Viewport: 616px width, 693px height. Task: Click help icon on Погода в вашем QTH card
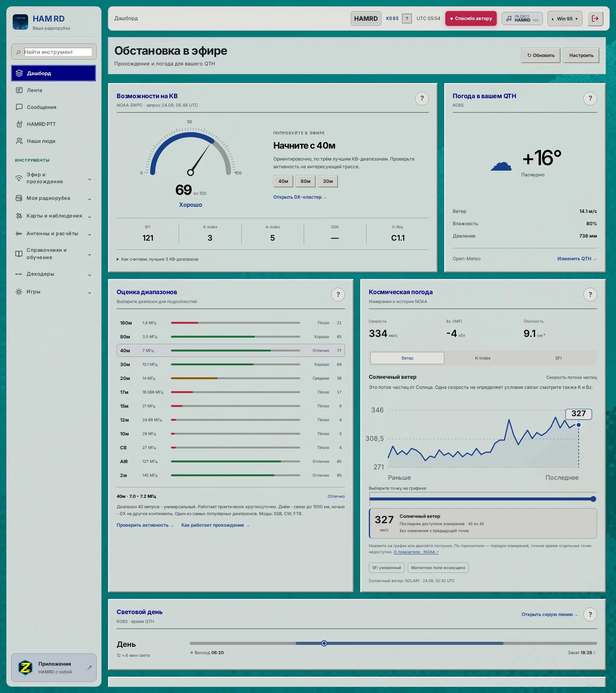590,99
